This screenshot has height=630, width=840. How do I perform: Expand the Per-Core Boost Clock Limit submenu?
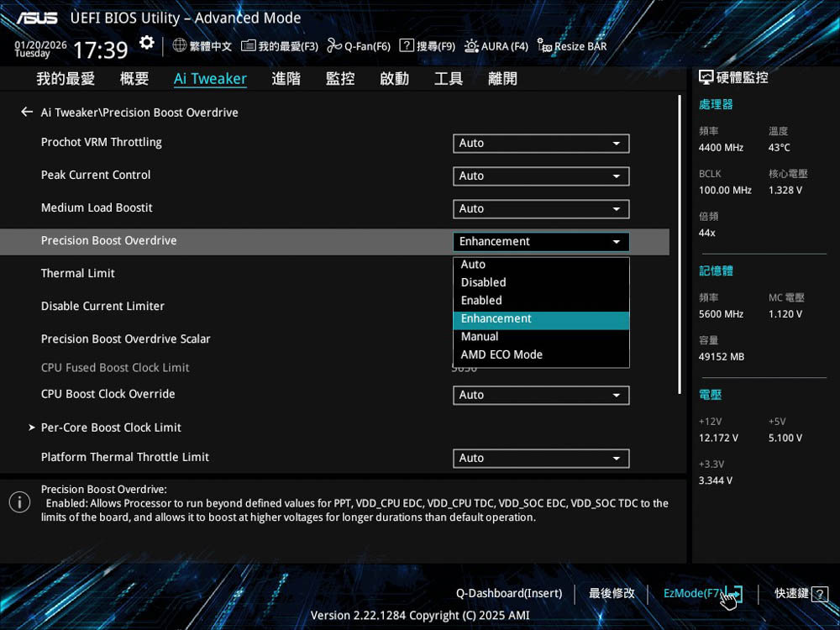tap(111, 428)
